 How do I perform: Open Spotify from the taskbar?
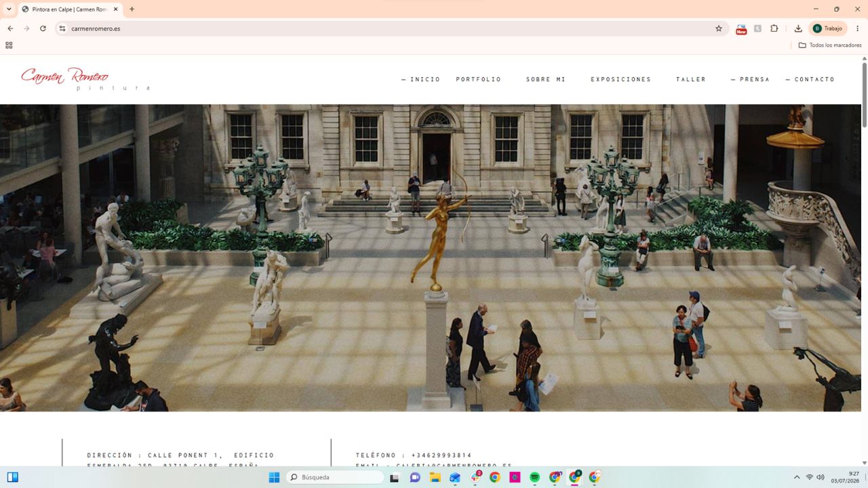point(534,477)
